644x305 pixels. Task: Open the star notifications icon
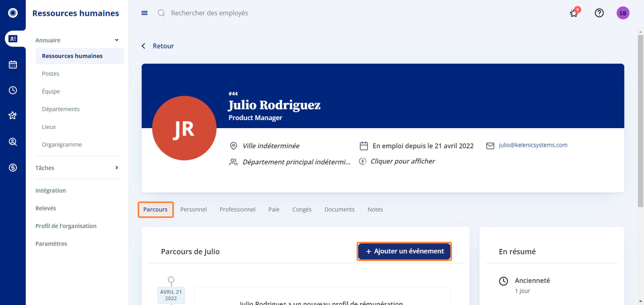[574, 13]
